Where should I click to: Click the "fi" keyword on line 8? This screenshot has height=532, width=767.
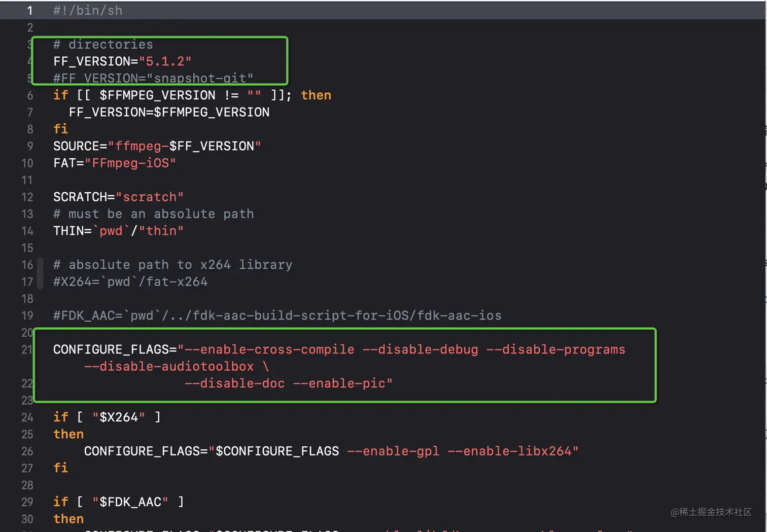pyautogui.click(x=61, y=129)
